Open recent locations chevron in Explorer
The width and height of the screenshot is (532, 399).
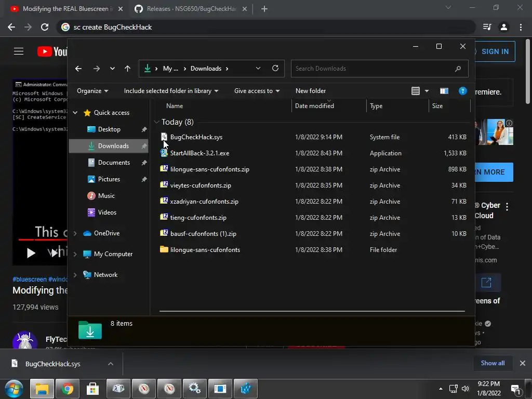pos(112,69)
